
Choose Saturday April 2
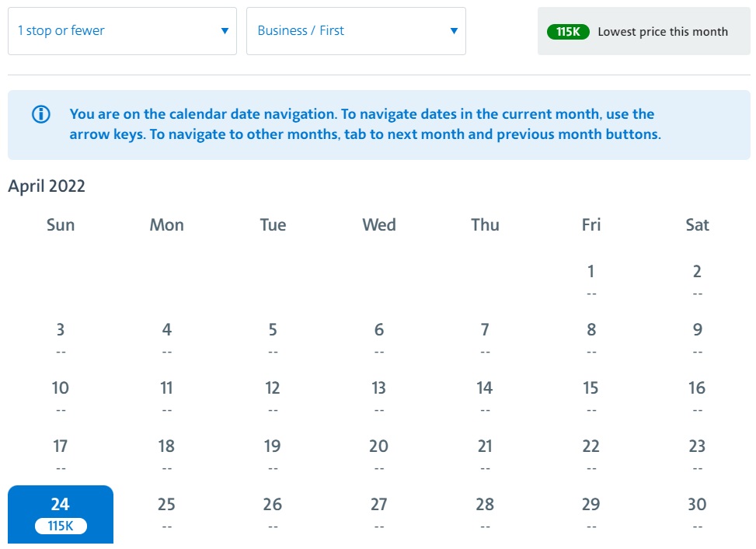tap(697, 282)
